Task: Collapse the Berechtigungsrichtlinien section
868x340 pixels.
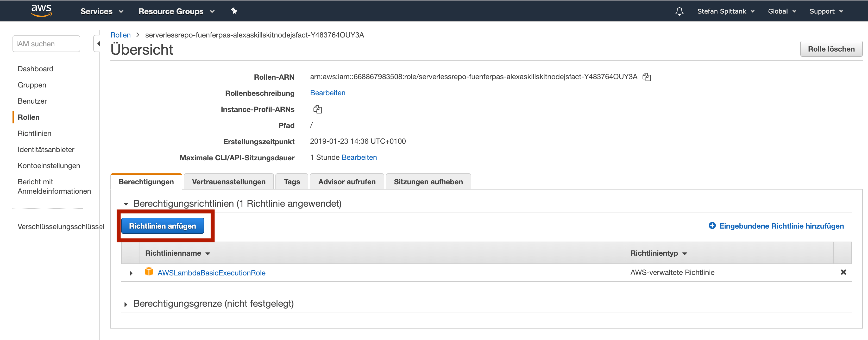Action: pyautogui.click(x=126, y=204)
